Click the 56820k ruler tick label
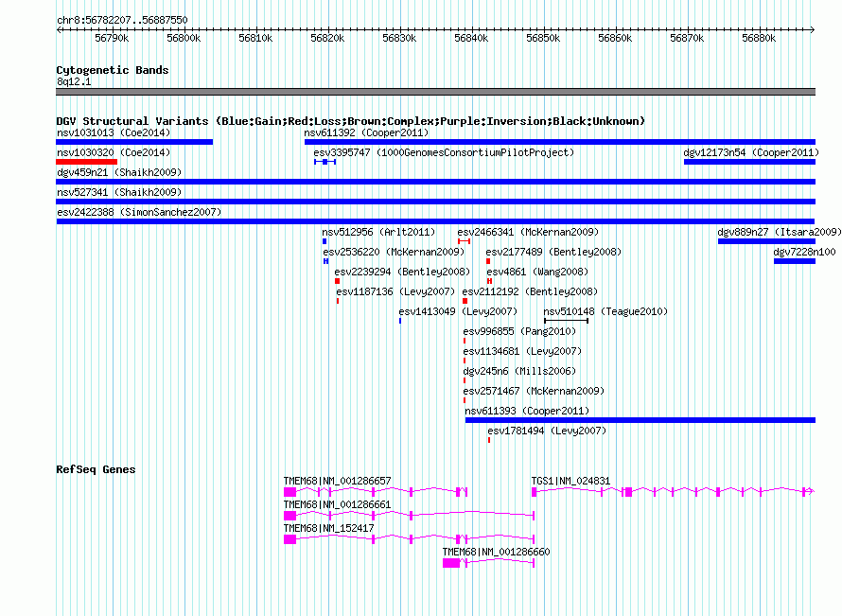The image size is (842, 616). coord(327,38)
